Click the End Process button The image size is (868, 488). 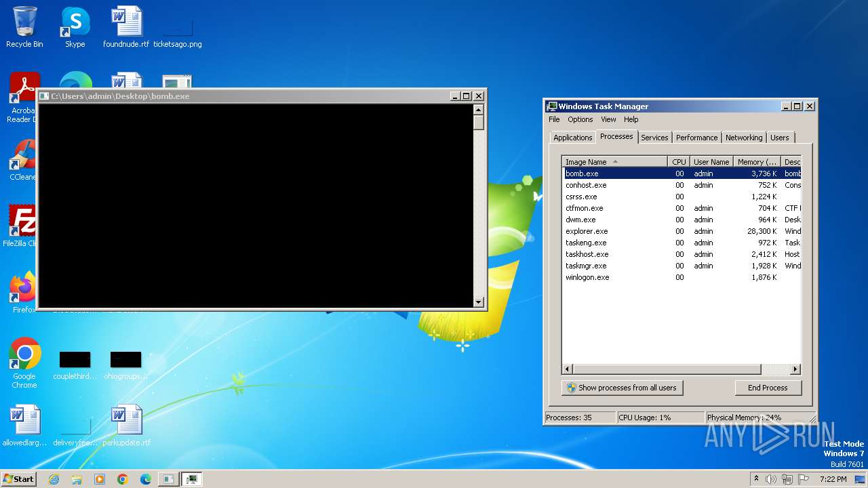click(x=768, y=388)
